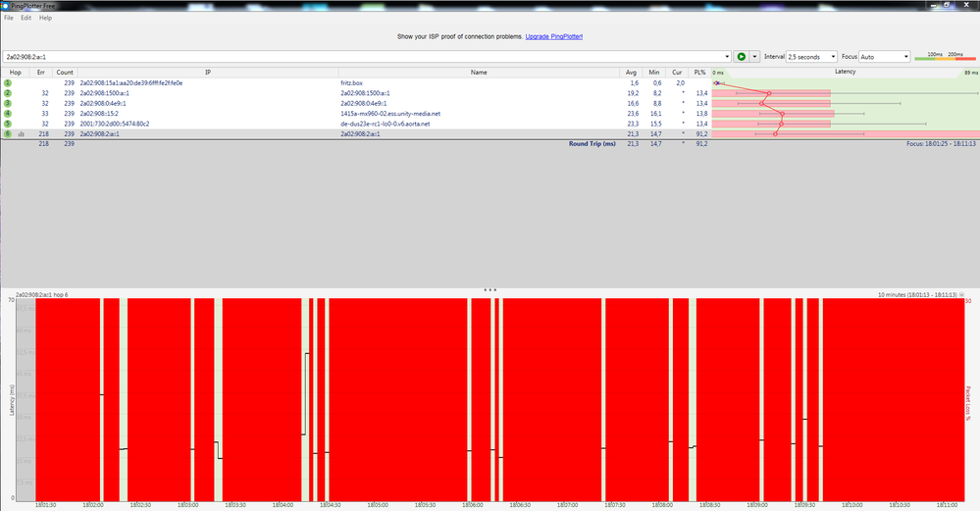Click the 18:05:00 timeline tick

(x=378, y=505)
